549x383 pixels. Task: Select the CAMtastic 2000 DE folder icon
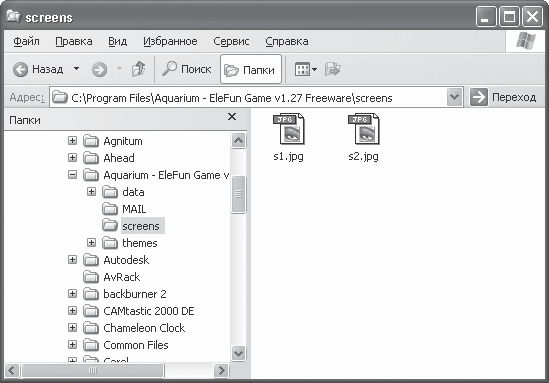91,311
